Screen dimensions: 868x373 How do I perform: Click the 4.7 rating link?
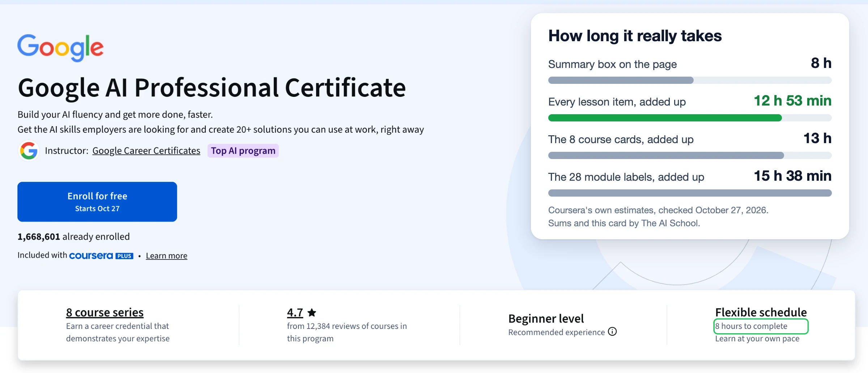pyautogui.click(x=295, y=312)
